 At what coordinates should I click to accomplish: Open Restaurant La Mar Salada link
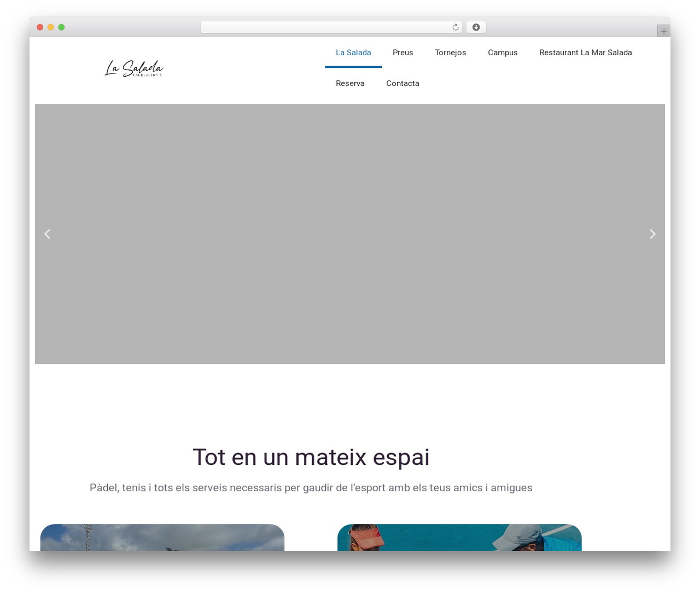click(x=585, y=53)
